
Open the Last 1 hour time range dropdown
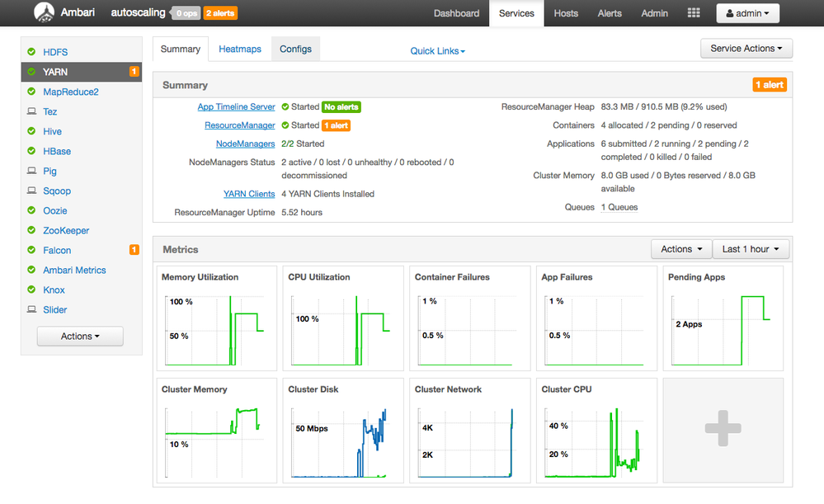click(751, 249)
